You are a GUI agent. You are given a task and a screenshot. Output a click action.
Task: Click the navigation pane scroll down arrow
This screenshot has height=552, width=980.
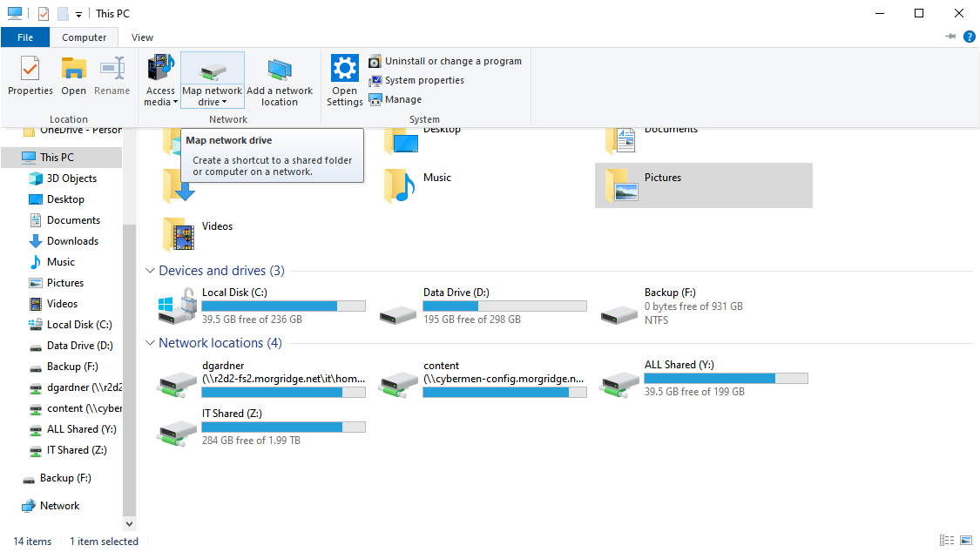coord(130,524)
